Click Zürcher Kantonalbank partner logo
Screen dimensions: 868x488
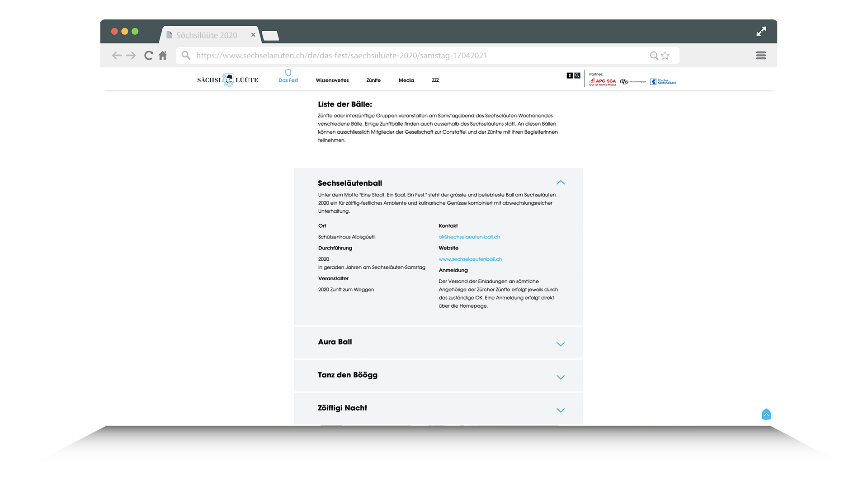(x=663, y=82)
